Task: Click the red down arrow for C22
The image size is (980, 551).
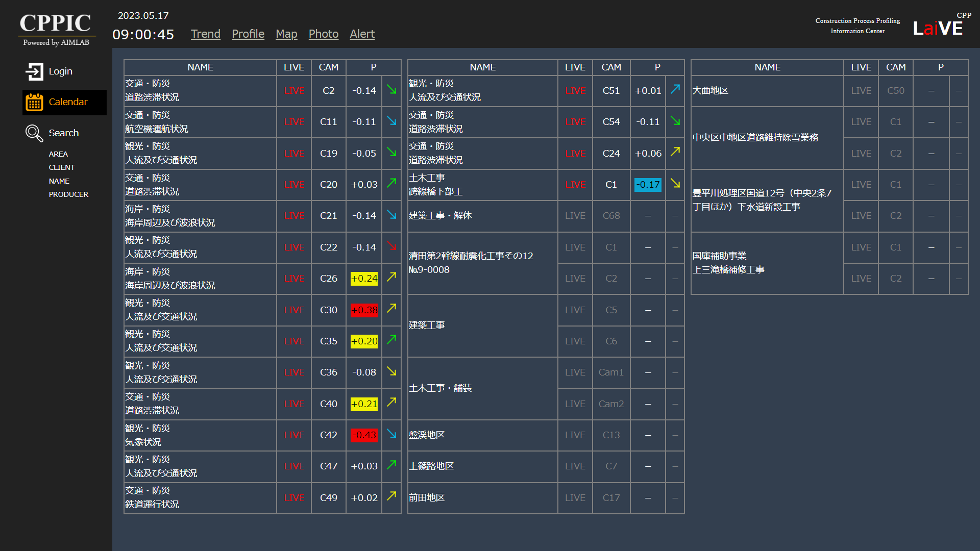Action: click(x=391, y=246)
